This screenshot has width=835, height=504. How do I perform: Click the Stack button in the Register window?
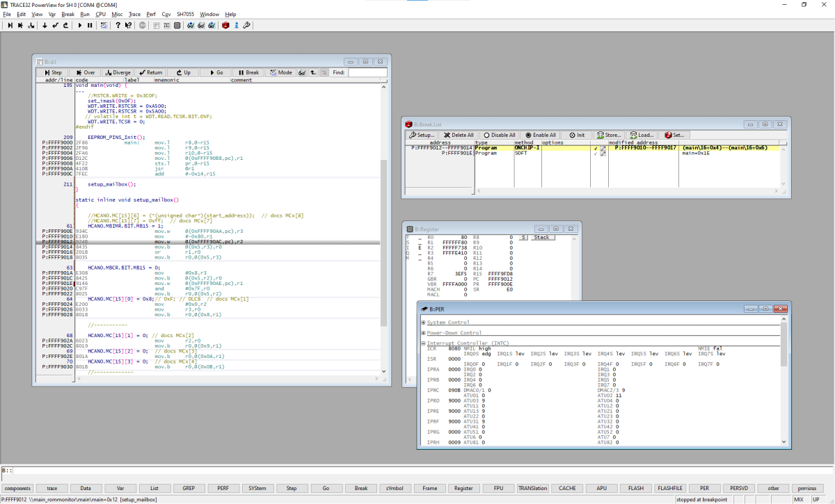click(542, 237)
